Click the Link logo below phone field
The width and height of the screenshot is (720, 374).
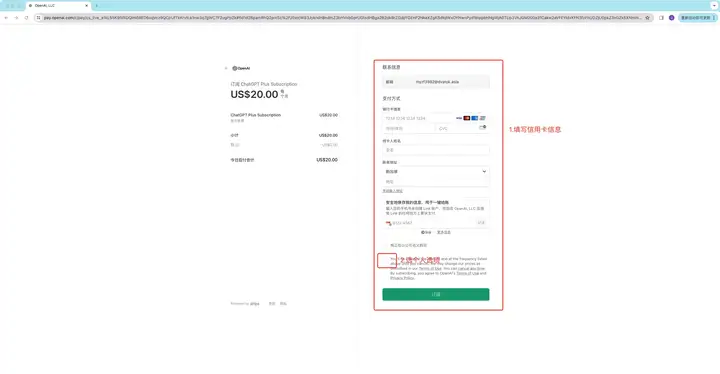tap(426, 232)
